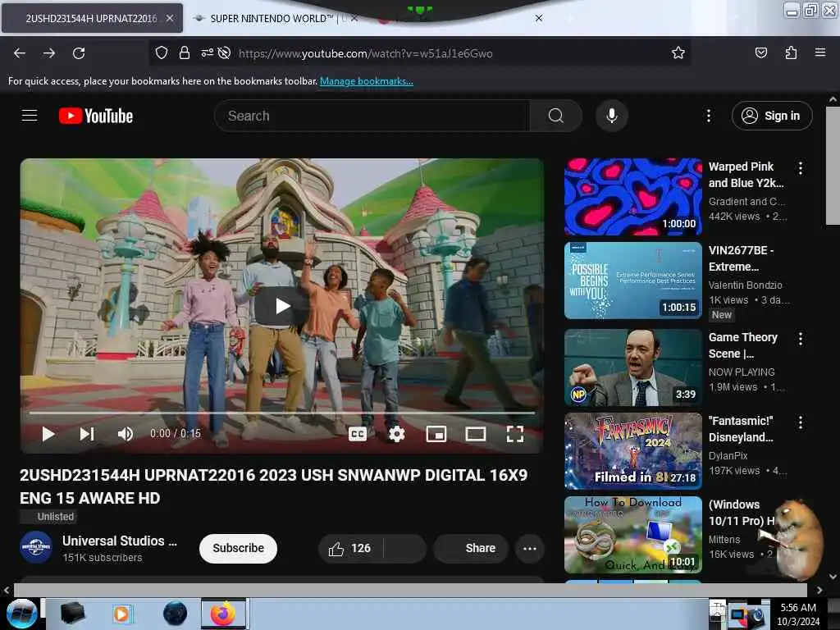Open the Warped Pink and Blue Y2k title
Image resolution: width=840 pixels, height=630 pixels.
pos(746,175)
